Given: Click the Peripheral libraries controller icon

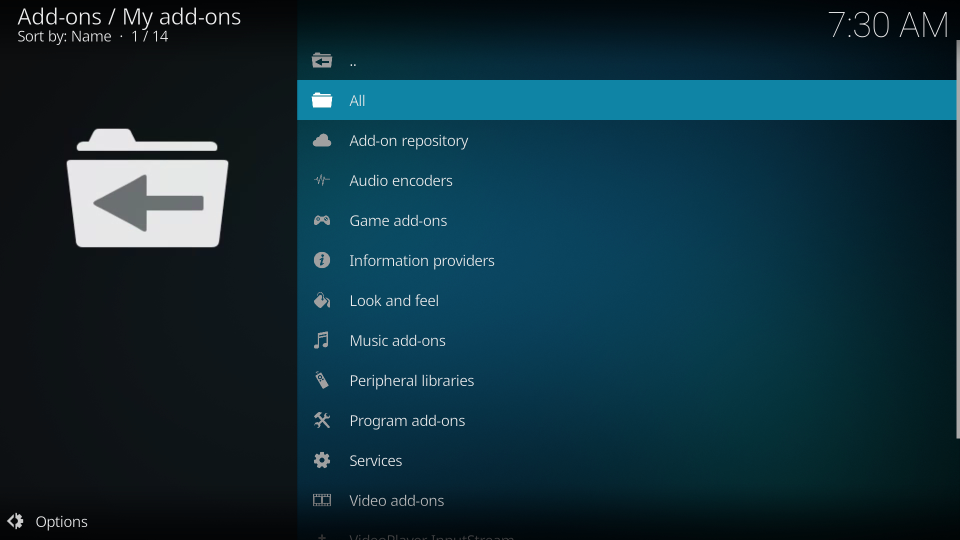Looking at the screenshot, I should 321,381.
